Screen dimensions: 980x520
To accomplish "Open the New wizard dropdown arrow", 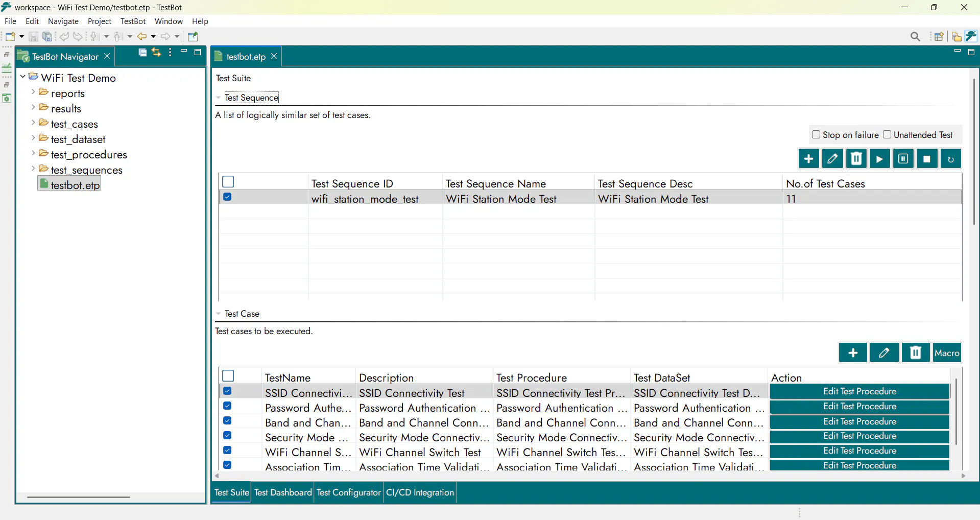I will click(21, 36).
